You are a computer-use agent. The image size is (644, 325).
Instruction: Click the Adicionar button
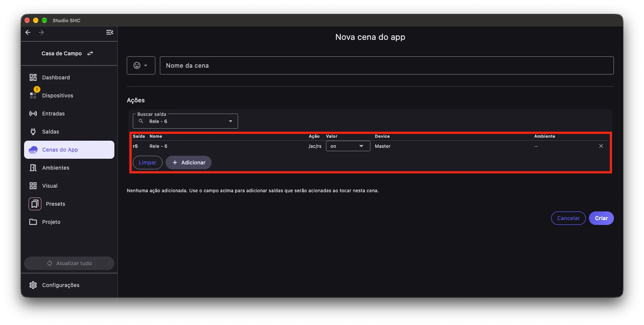pos(188,162)
